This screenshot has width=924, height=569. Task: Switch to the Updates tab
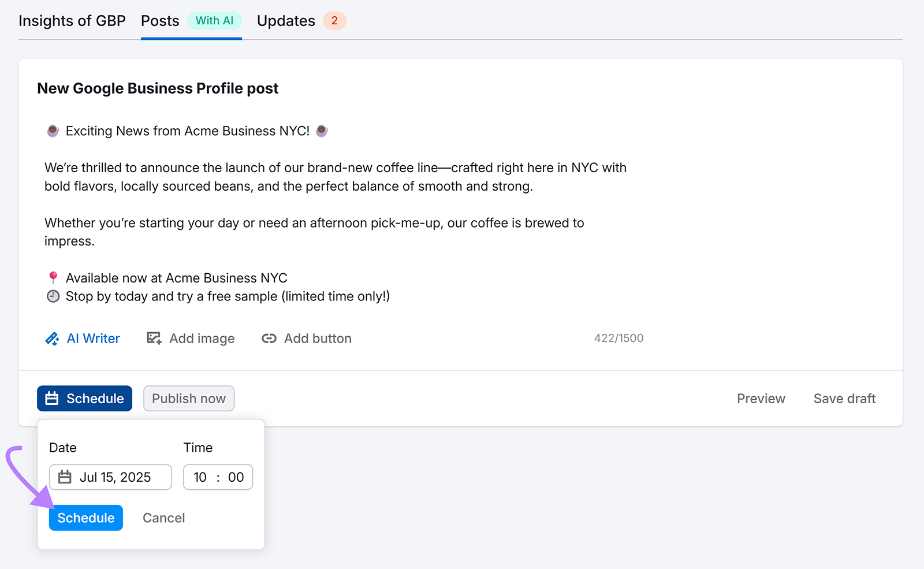point(286,21)
